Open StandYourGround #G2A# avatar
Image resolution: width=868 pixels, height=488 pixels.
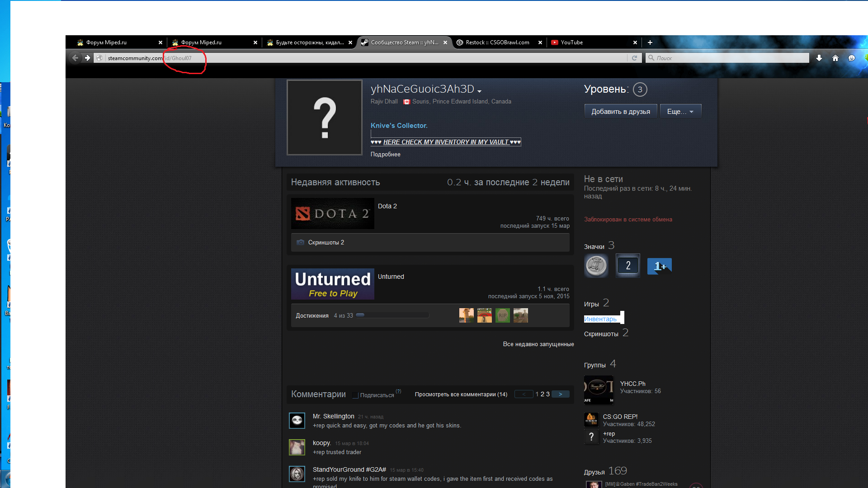[297, 474]
